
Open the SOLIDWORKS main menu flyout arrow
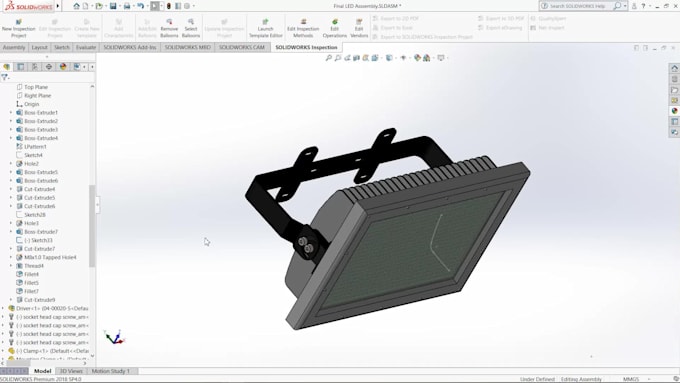click(x=58, y=6)
